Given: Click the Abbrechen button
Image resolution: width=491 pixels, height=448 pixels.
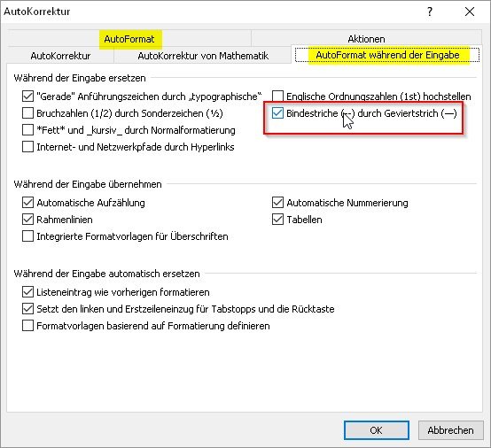Looking at the screenshot, I should pyautogui.click(x=450, y=430).
